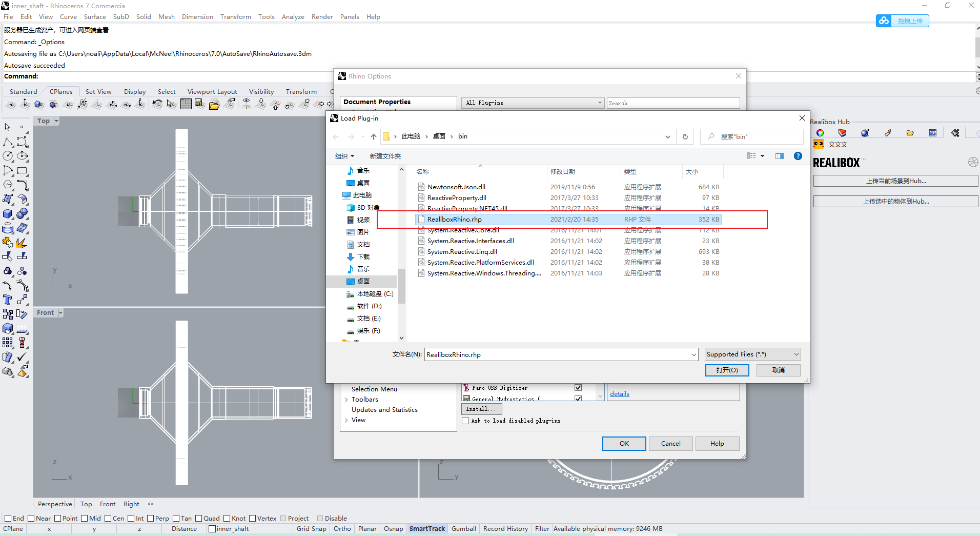Enable the End osnap checkbox

pos(8,518)
